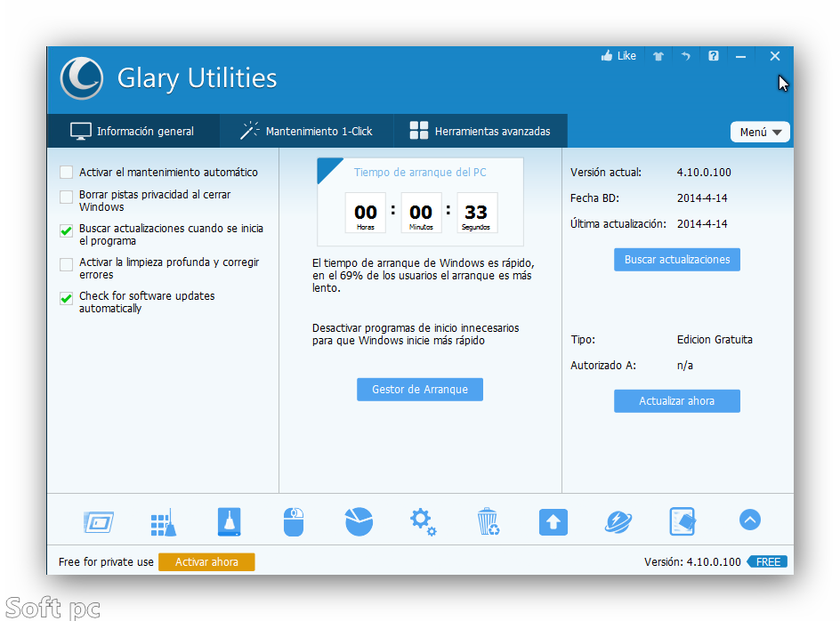
Task: Click the restore arrow icon in title bar
Action: point(686,56)
